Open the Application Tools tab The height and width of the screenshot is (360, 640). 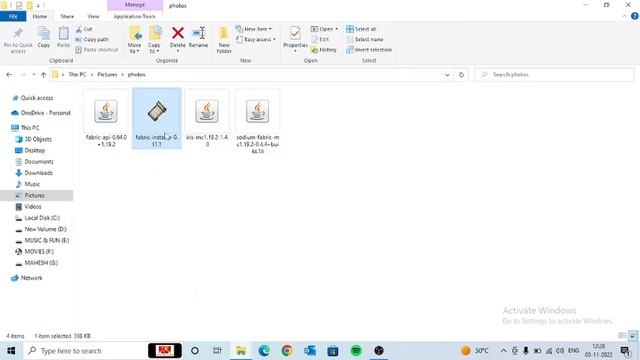tap(135, 16)
